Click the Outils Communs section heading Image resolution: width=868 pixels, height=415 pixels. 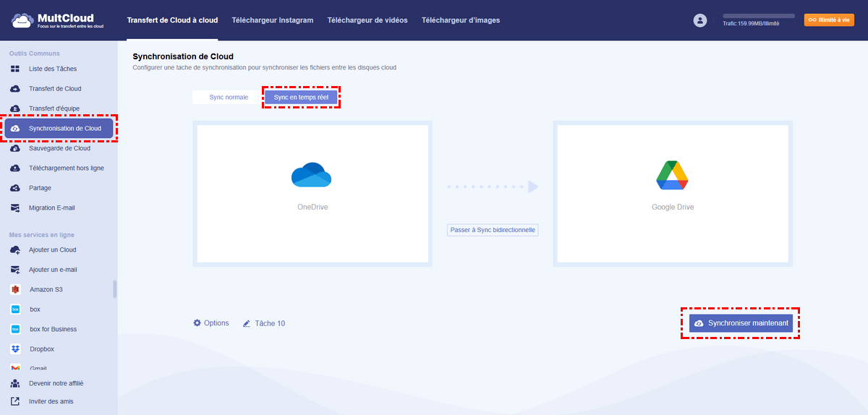pos(34,54)
